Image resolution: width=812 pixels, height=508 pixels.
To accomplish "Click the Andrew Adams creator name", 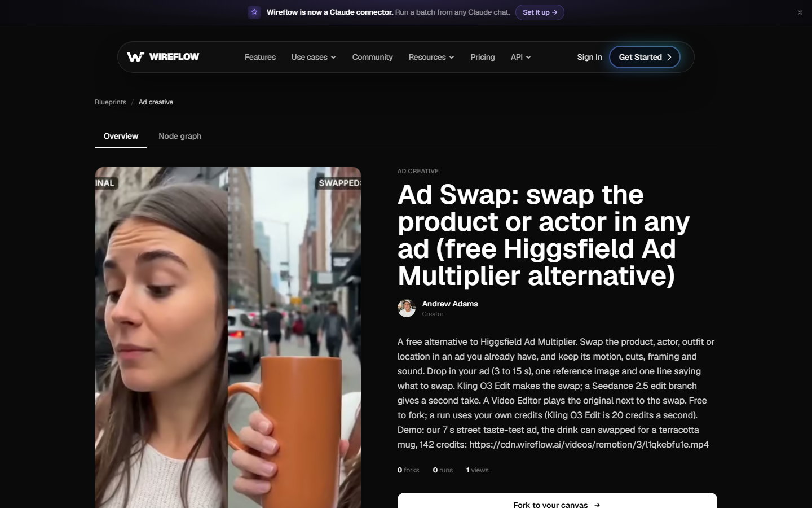I will [450, 304].
